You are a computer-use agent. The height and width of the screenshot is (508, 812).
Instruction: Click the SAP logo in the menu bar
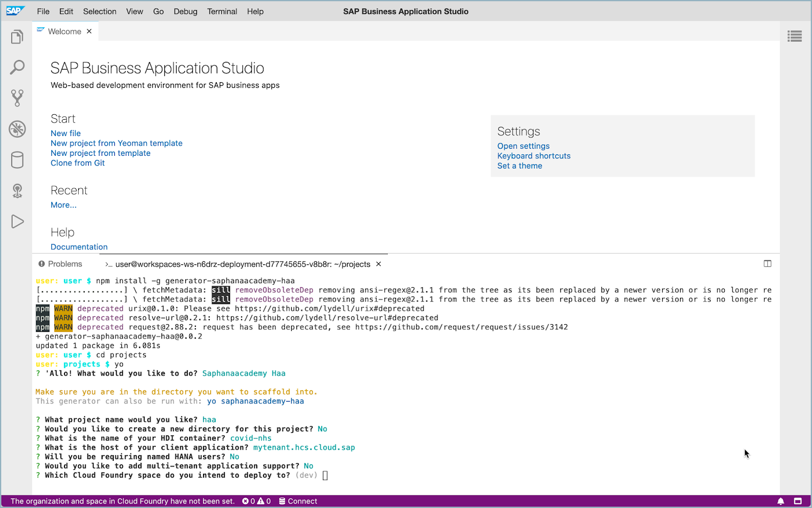coord(15,11)
